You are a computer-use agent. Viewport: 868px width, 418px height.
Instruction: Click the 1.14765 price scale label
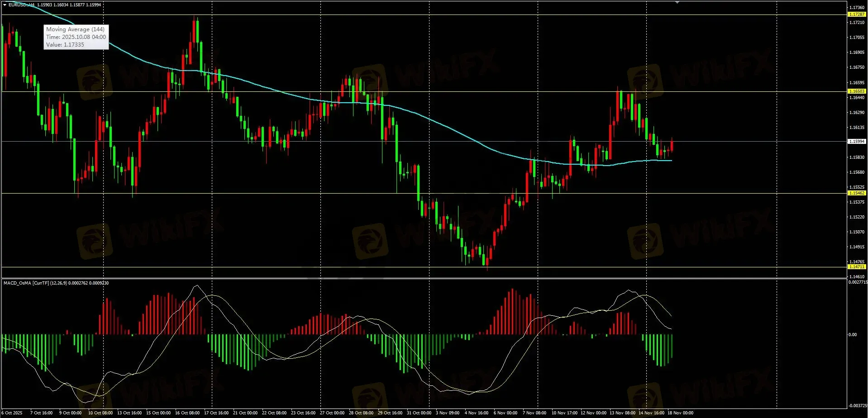tap(857, 262)
